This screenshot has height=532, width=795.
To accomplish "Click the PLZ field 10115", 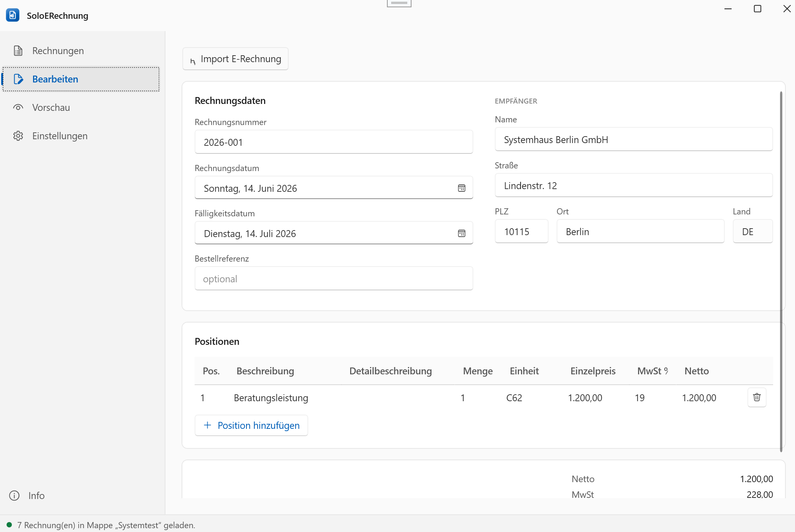I will point(521,231).
